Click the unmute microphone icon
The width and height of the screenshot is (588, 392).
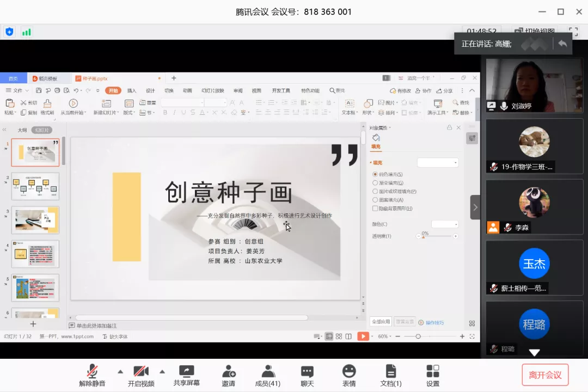92,372
